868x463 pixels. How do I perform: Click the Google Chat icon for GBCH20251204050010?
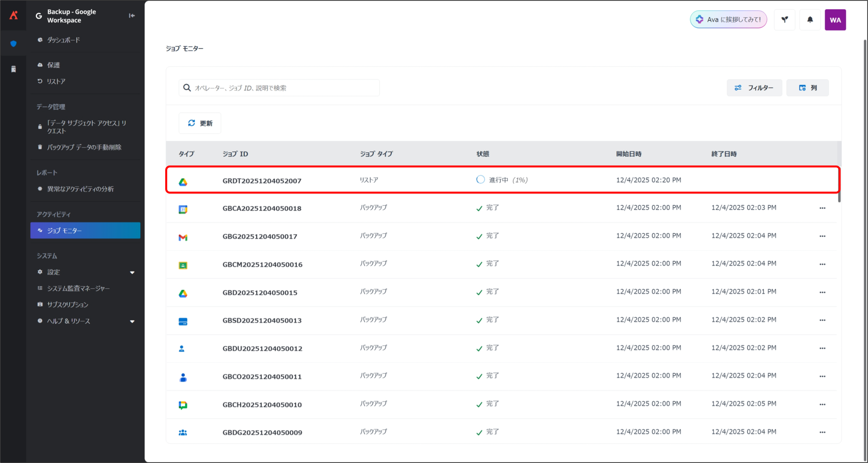tap(183, 405)
